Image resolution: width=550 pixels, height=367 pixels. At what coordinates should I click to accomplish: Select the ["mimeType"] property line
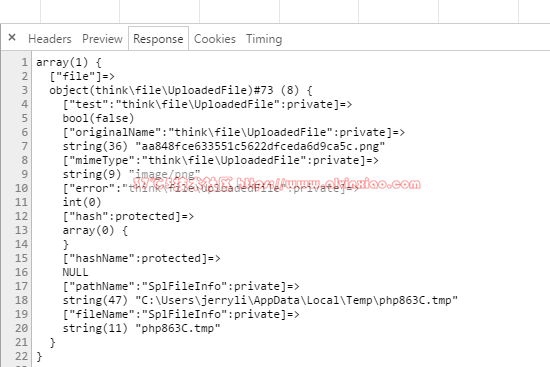221,160
